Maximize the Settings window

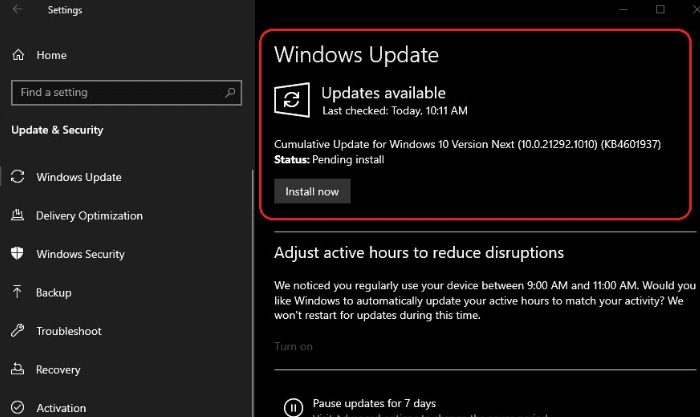(x=660, y=9)
